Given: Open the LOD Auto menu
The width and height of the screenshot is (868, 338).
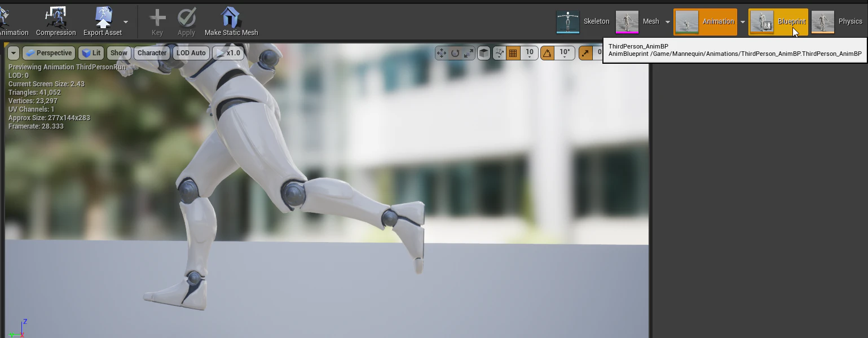Looking at the screenshot, I should 191,53.
